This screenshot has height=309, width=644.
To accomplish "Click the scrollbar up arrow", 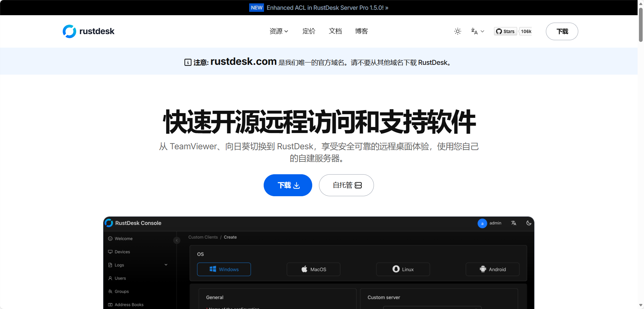I will (x=641, y=3).
